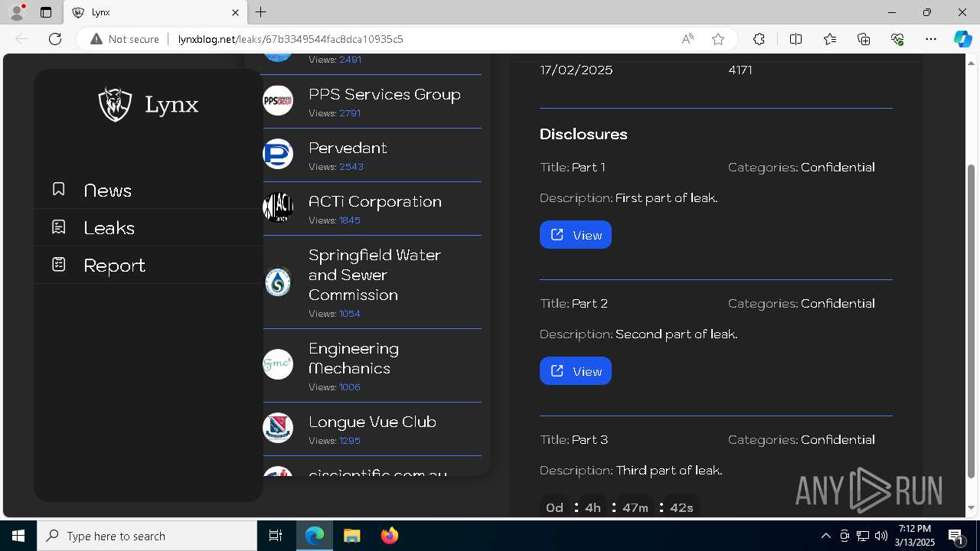
Task: Click PPS Services Group views count 2791
Action: [350, 113]
